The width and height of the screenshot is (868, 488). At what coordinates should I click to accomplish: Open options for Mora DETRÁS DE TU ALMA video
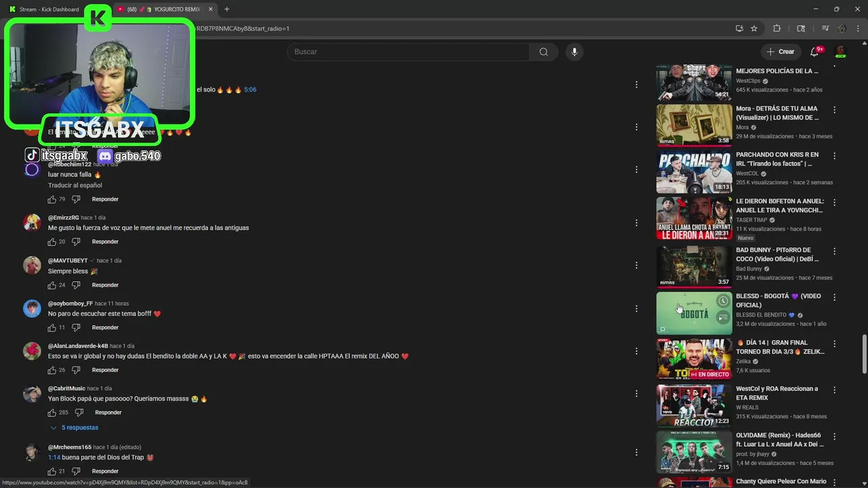[x=834, y=110]
